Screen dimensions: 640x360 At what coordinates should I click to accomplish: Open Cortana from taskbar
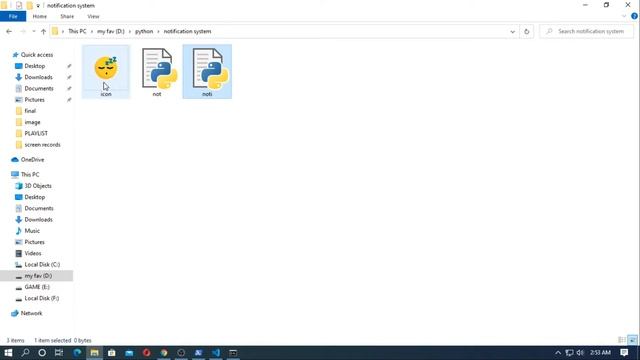42,353
